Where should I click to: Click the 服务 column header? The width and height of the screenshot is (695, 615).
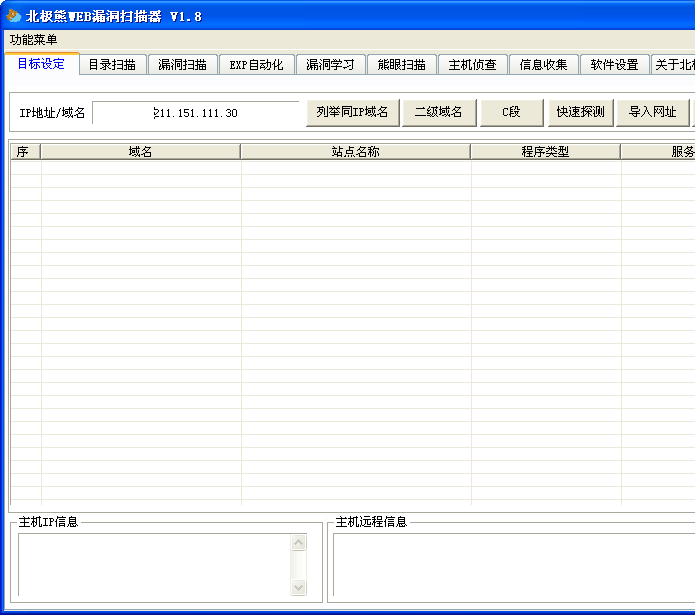click(658, 152)
